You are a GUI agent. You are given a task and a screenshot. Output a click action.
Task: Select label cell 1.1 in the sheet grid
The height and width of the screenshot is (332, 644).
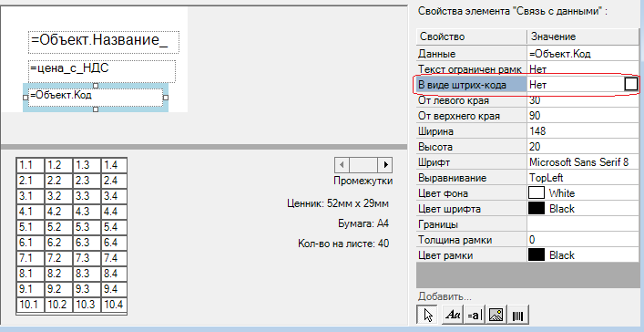coord(30,165)
